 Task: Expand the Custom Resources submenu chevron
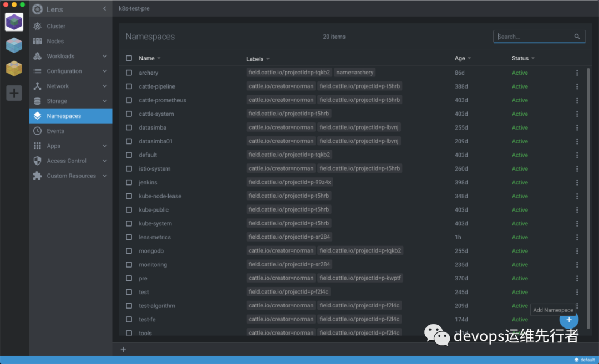click(105, 176)
